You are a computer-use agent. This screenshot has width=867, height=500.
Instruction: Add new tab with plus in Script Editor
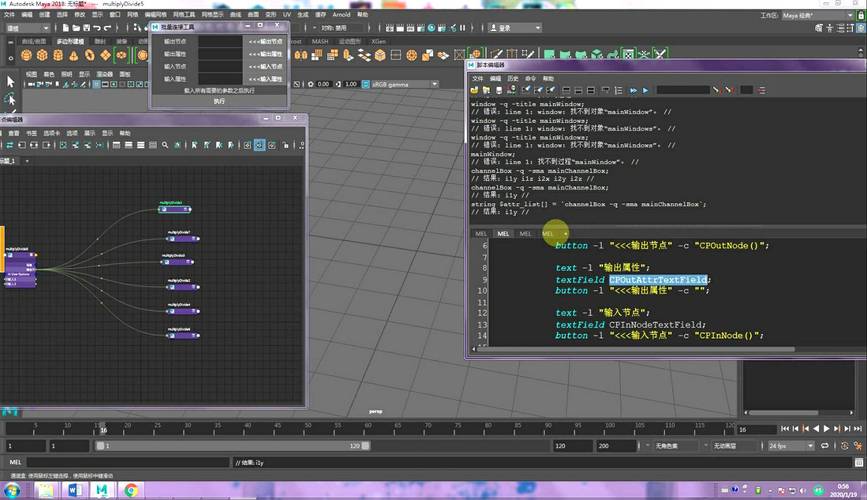566,234
